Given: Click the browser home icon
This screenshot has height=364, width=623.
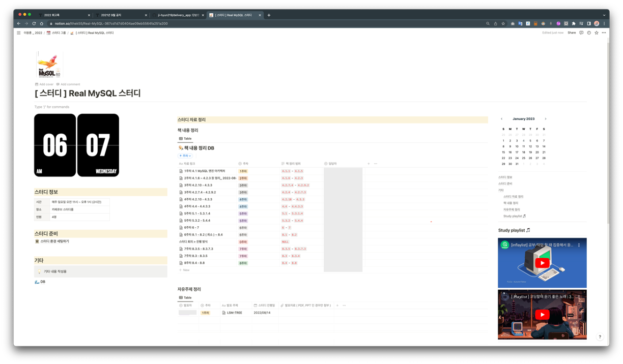Looking at the screenshot, I should click(42, 23).
